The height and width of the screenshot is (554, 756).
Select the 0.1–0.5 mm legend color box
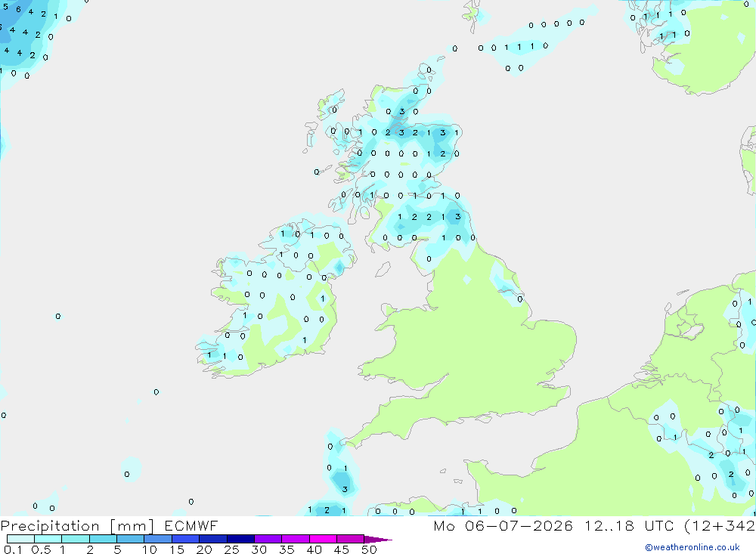(20, 539)
